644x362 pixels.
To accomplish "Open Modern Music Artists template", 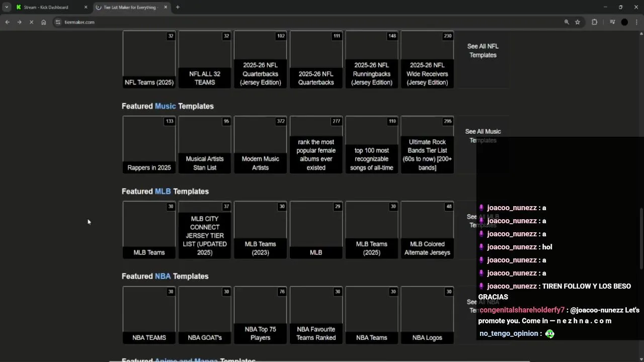I will pyautogui.click(x=260, y=145).
